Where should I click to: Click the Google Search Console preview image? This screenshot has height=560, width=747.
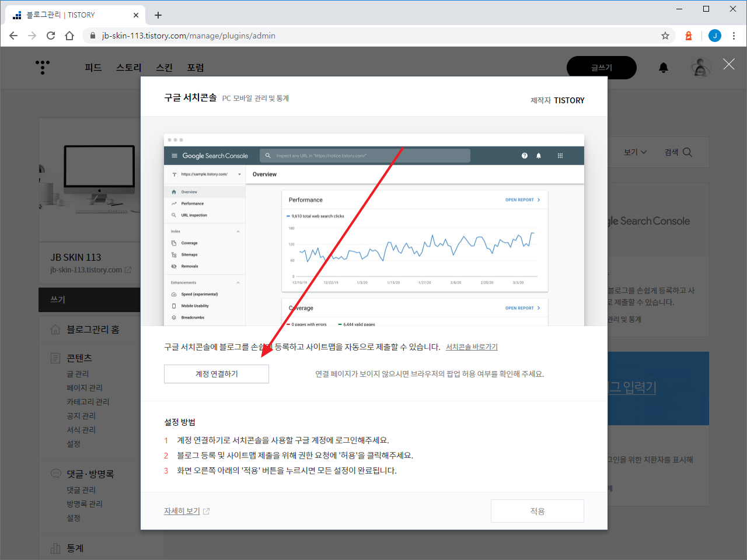point(374,230)
